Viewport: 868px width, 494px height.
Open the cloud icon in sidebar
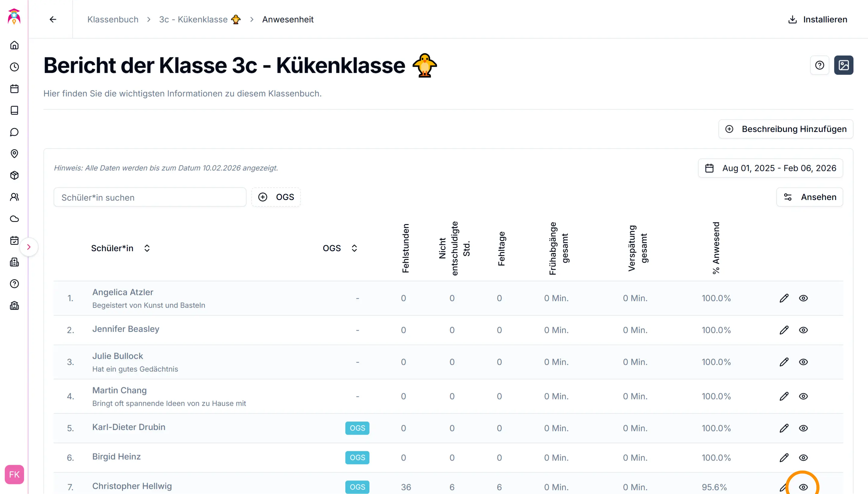pos(14,219)
